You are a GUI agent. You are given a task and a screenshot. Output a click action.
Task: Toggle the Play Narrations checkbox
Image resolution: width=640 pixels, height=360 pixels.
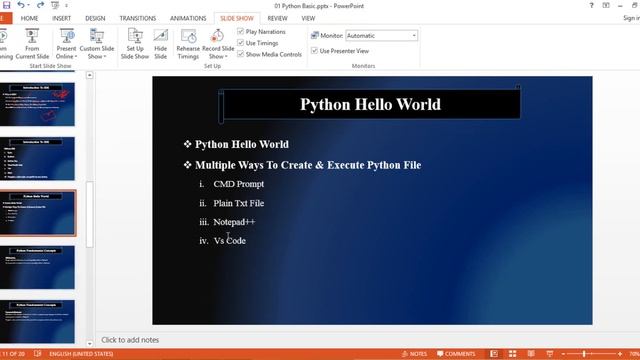240,31
